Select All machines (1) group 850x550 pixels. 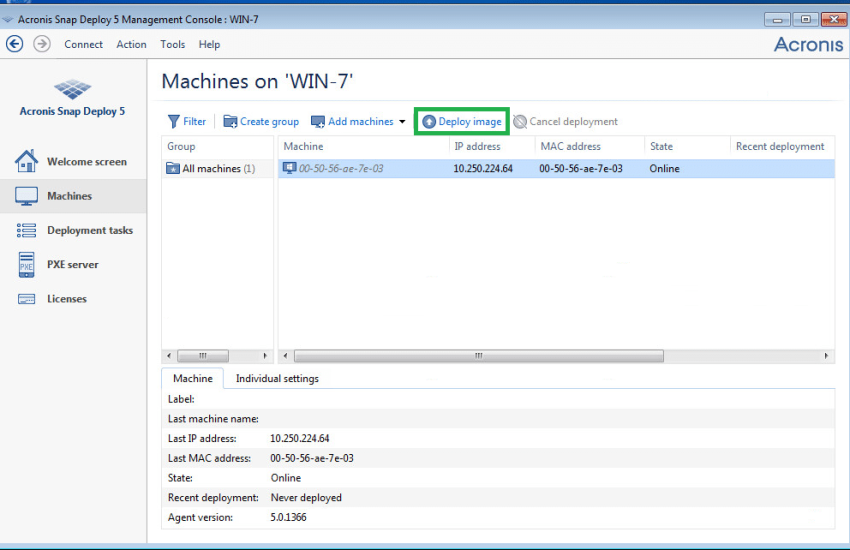coord(218,169)
